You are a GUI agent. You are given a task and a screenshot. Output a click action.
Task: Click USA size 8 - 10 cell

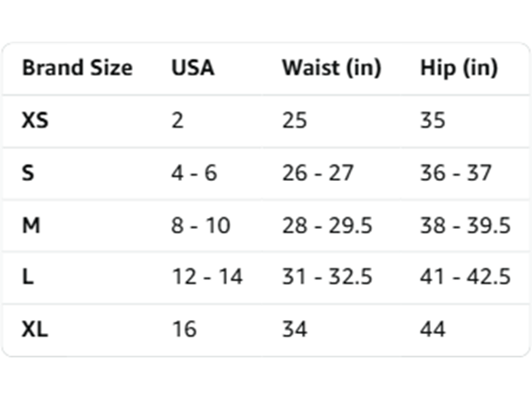pyautogui.click(x=201, y=225)
